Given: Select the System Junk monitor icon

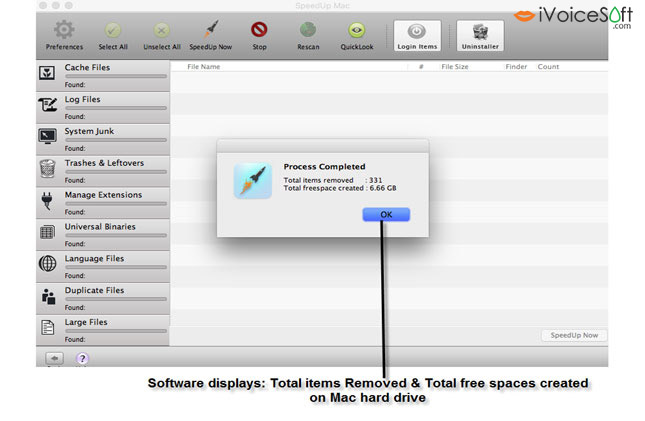Looking at the screenshot, I should 47,136.
